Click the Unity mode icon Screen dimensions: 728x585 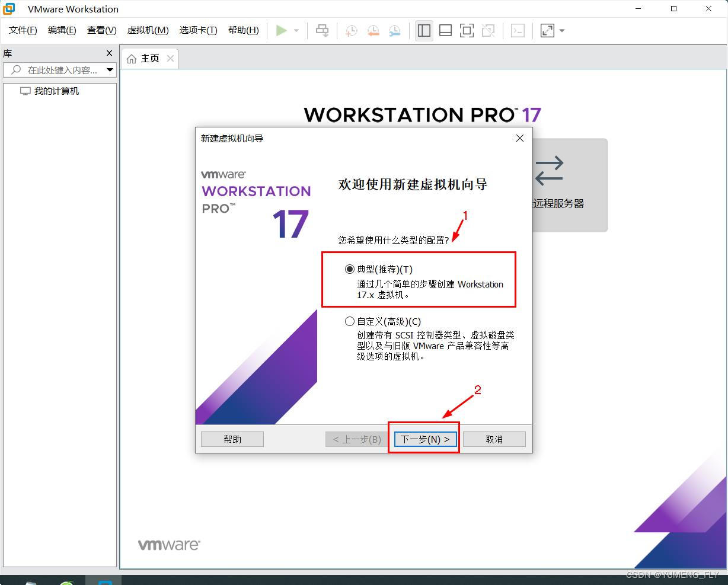pyautogui.click(x=488, y=30)
